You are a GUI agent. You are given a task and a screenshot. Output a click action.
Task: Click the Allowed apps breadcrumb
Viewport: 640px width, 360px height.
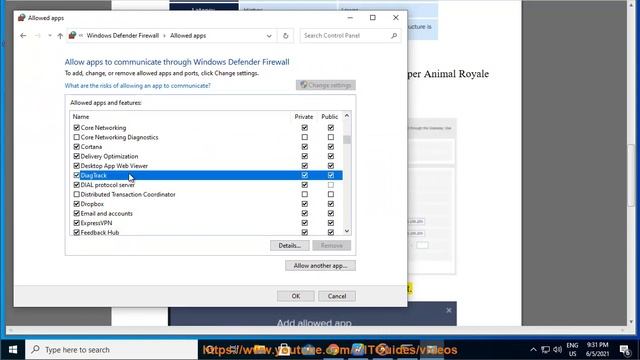(188, 36)
